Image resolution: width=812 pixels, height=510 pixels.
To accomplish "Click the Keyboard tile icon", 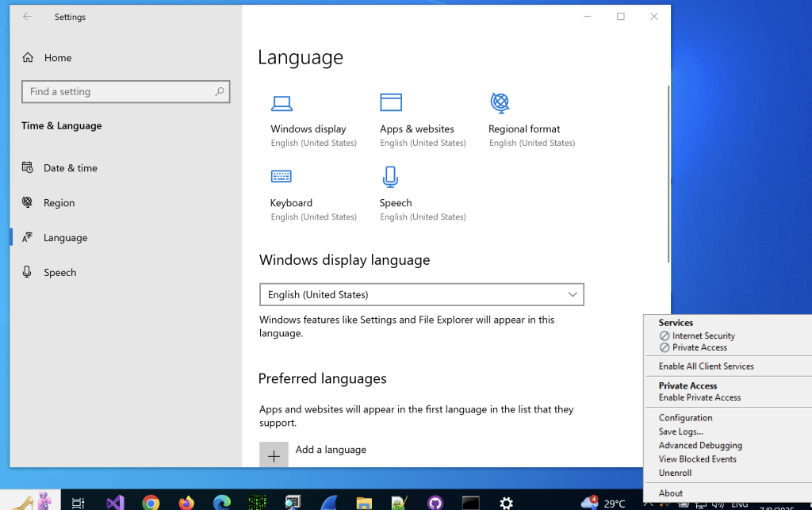I will coord(282,177).
